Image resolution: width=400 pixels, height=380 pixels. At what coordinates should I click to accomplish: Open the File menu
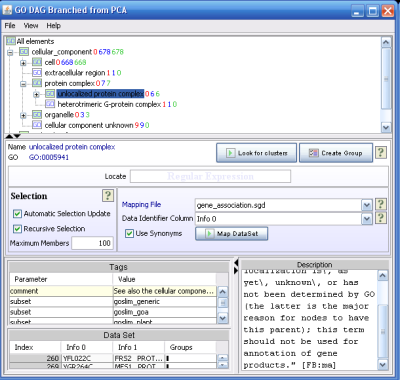[x=10, y=26]
